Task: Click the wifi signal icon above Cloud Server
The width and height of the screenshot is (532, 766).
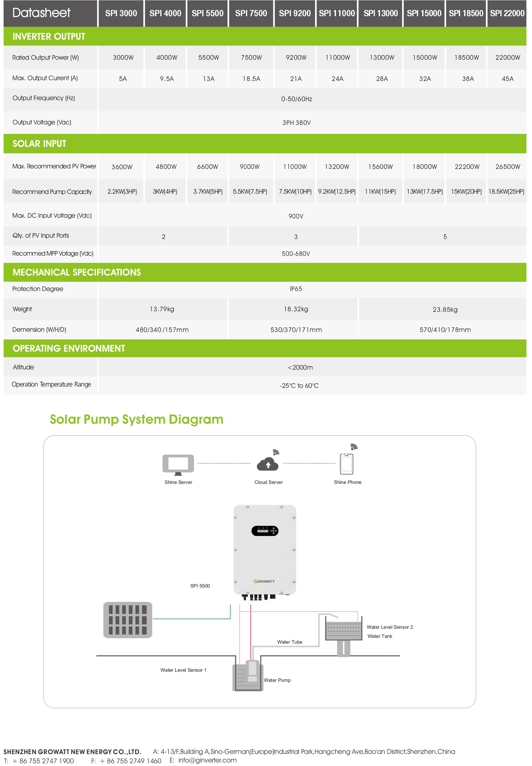Action: (276, 452)
